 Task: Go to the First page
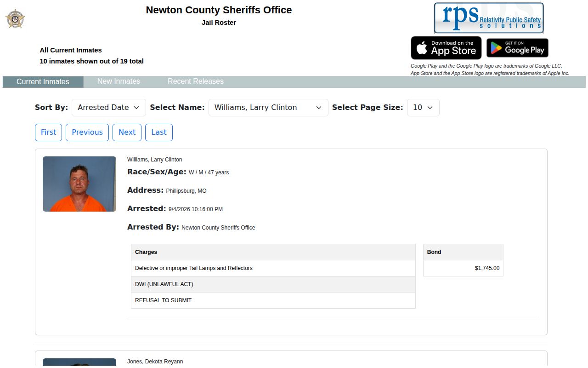pos(48,132)
